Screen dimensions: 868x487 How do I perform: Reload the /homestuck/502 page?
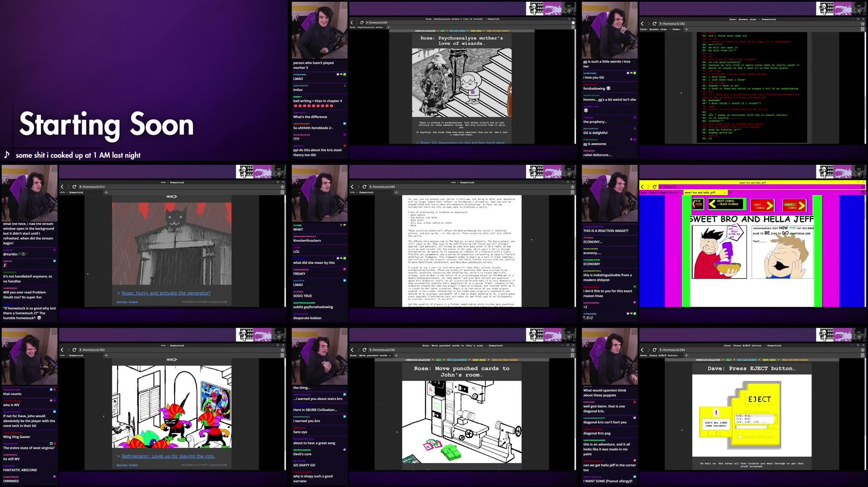[74, 350]
